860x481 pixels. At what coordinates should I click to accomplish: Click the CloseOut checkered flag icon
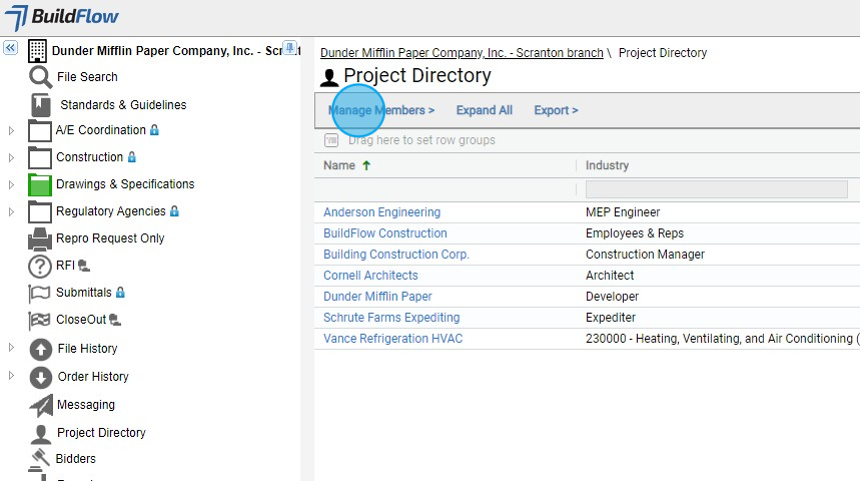[x=39, y=320]
